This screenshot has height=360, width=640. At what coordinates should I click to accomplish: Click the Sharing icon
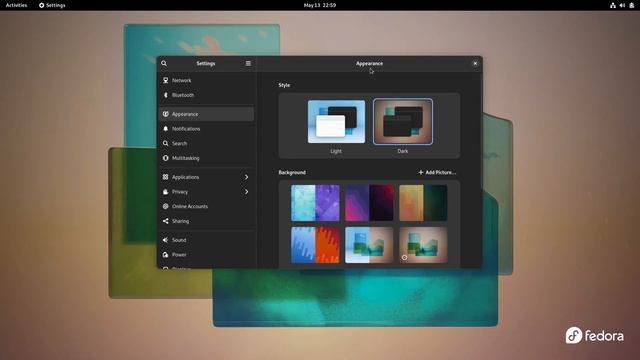coord(166,221)
